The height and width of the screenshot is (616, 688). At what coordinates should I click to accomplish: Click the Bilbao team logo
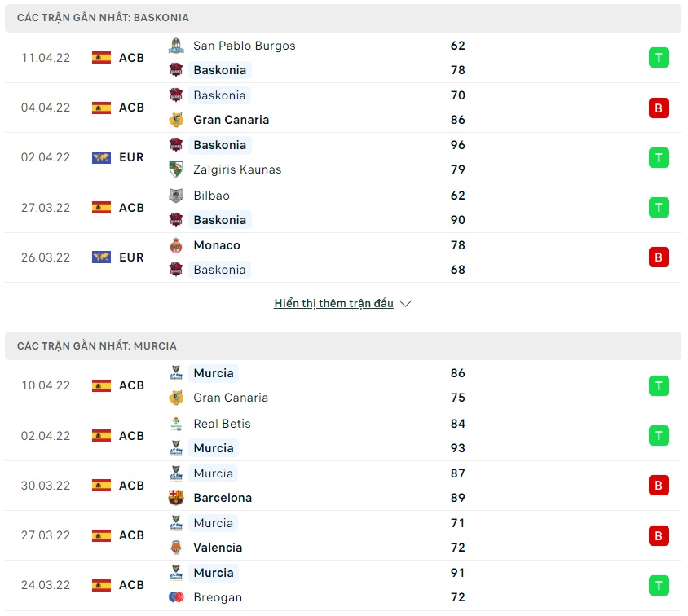176,196
